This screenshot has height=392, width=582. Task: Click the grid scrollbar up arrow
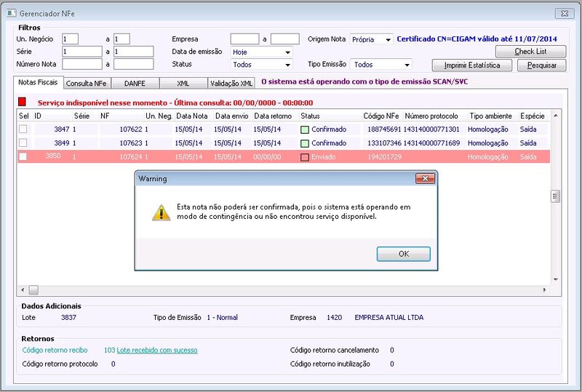coord(556,116)
